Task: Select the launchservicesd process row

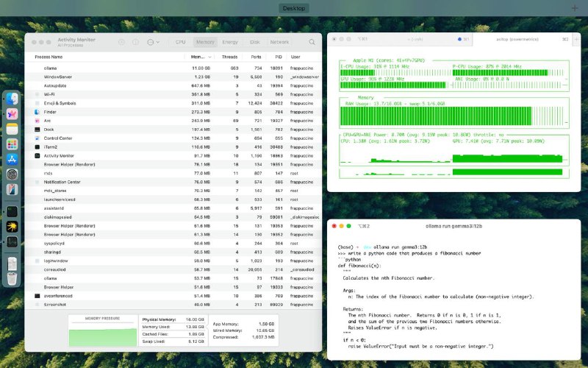Action: tap(173, 199)
